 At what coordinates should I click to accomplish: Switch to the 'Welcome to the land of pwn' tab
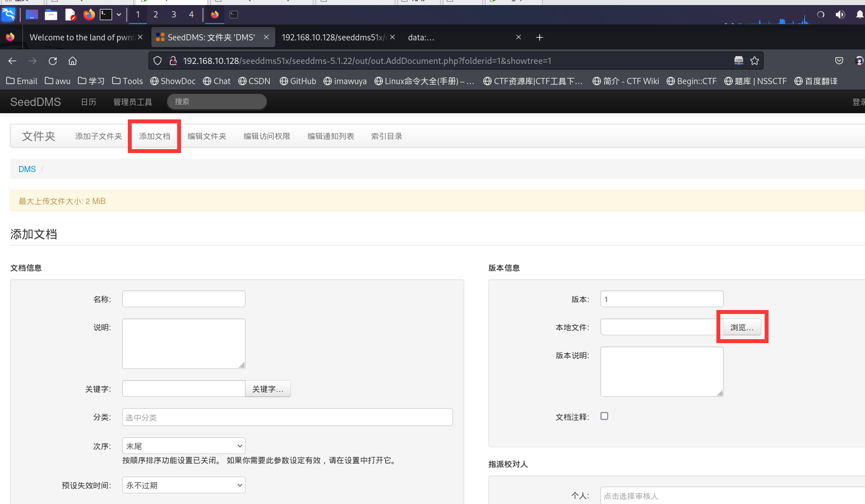pyautogui.click(x=82, y=38)
